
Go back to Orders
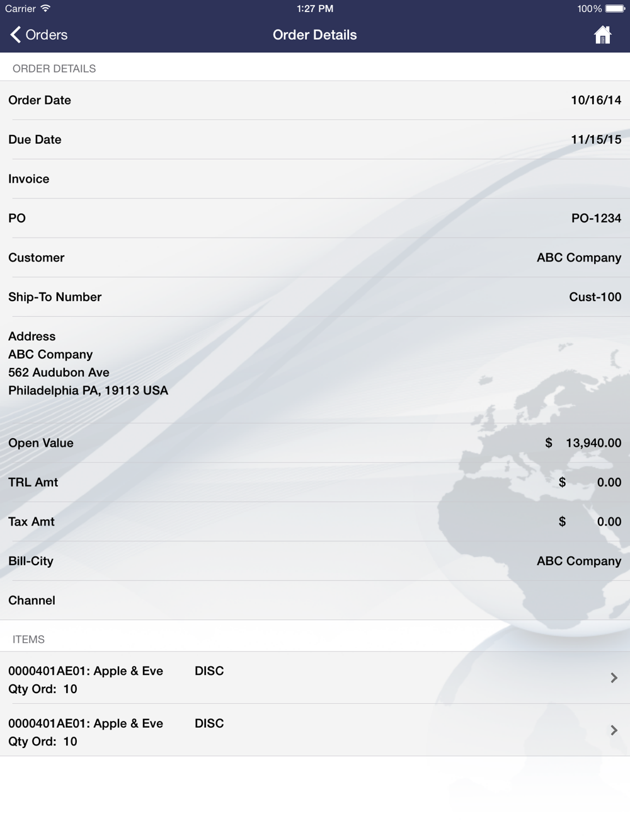coord(39,35)
